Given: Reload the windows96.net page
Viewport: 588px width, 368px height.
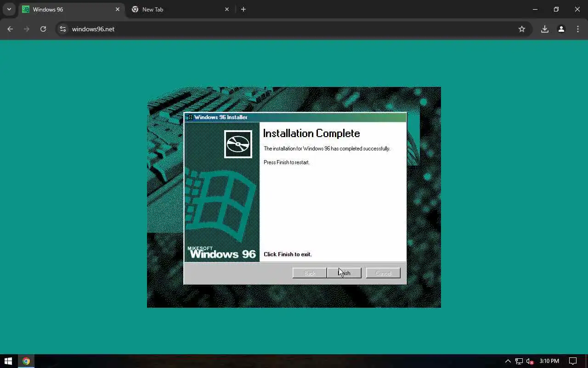Looking at the screenshot, I should (43, 29).
